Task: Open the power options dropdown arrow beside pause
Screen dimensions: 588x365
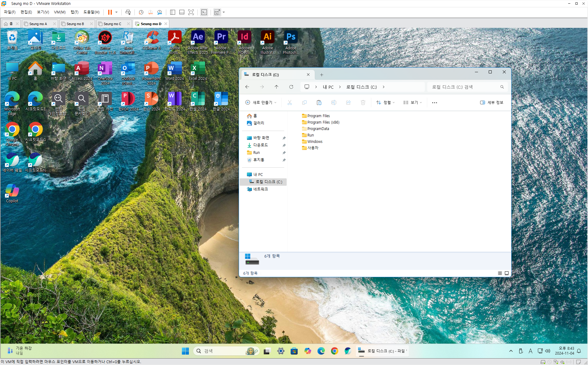Action: tap(116, 12)
